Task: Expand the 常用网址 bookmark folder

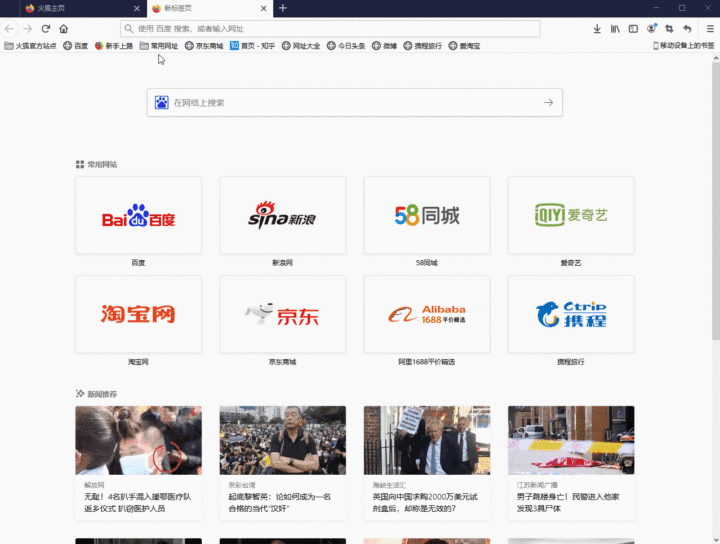Action: tap(159, 46)
